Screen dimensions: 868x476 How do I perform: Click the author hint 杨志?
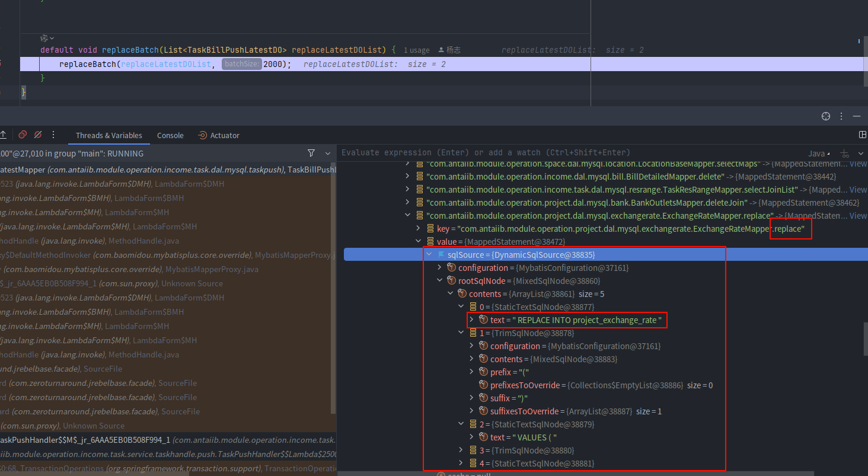pyautogui.click(x=449, y=50)
